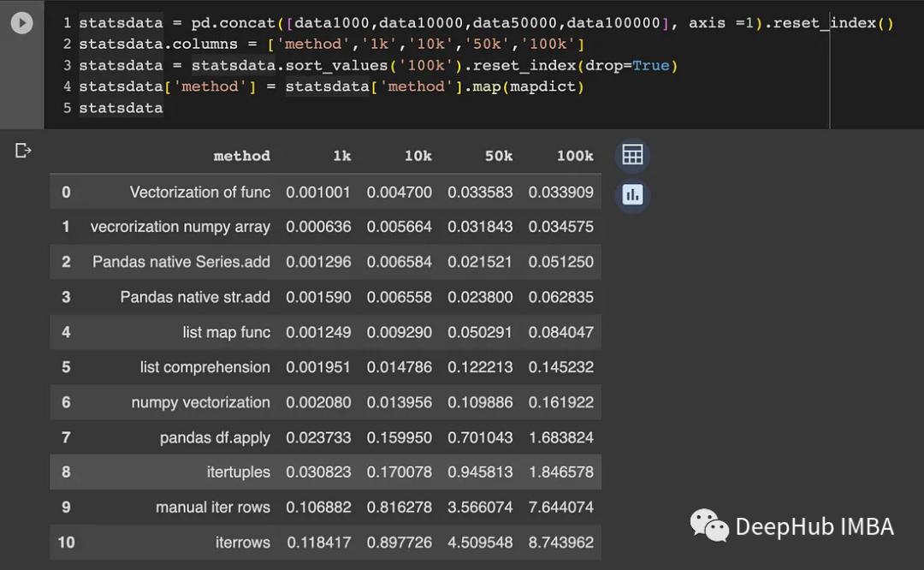Sort by the '1k' column header
This screenshot has height=570, width=924.
(341, 156)
